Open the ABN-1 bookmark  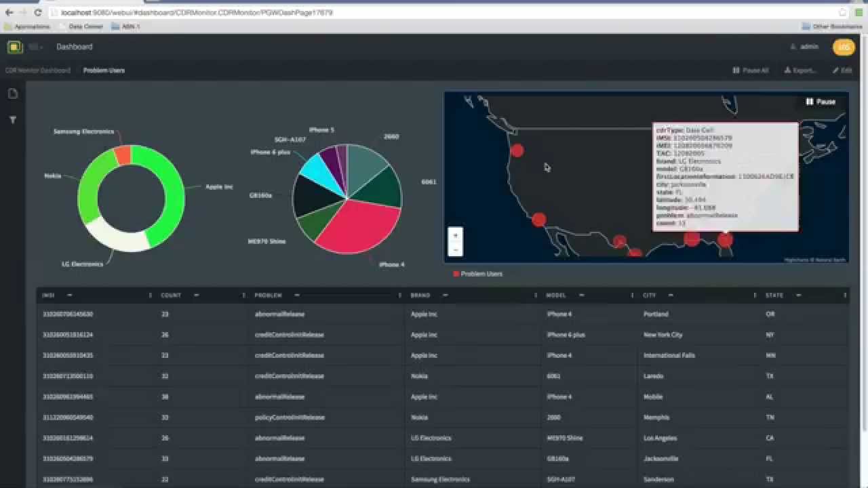(125, 26)
